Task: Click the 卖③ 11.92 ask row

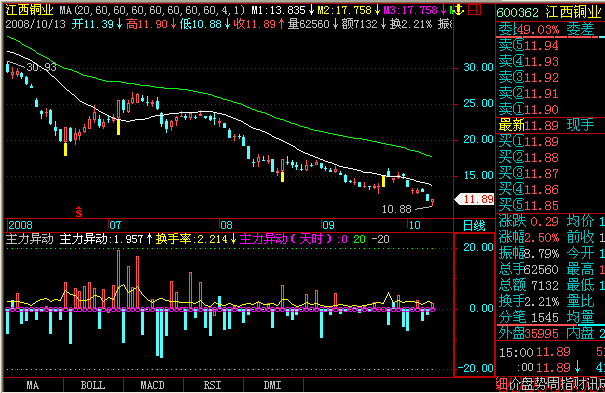Action: (529, 78)
